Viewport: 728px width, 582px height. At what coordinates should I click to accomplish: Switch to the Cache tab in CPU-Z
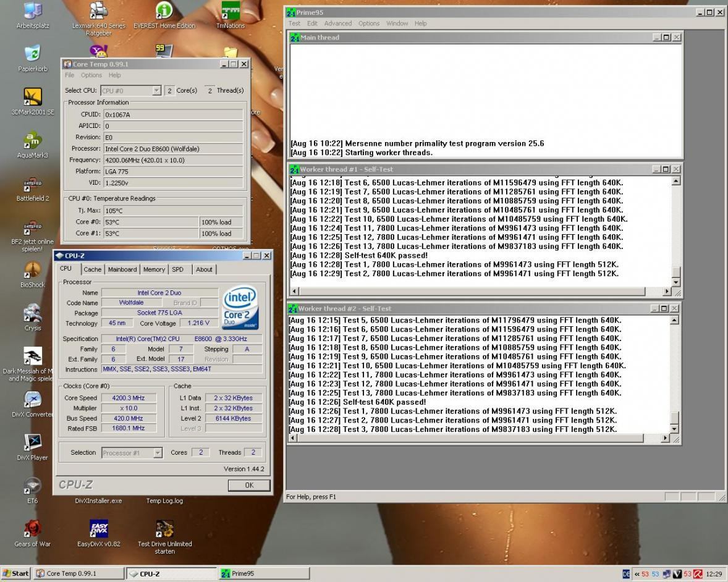pyautogui.click(x=93, y=269)
